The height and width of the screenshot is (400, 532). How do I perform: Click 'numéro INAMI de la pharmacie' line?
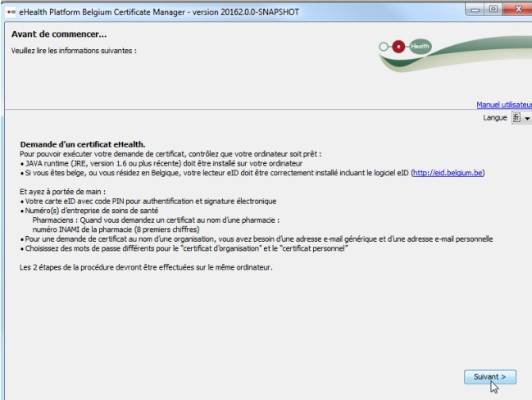pos(116,230)
